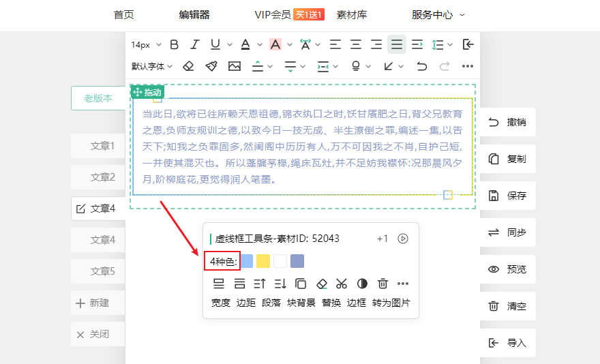Click the half-circle contrast icon
This screenshot has height=364, width=600.
(x=362, y=284)
